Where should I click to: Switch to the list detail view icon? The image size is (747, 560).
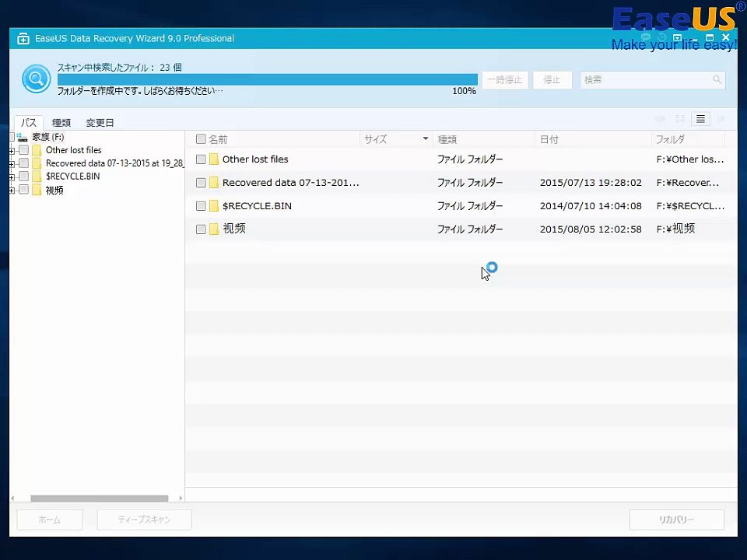700,118
